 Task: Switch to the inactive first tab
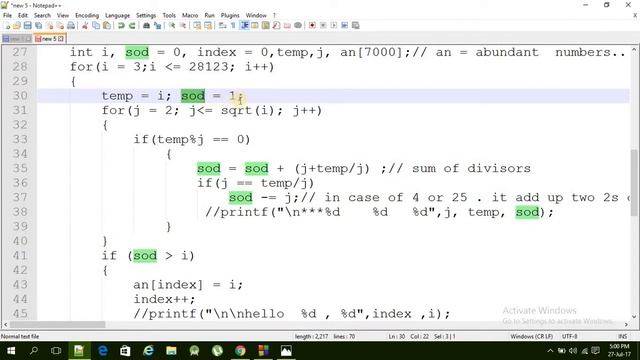click(x=17, y=39)
